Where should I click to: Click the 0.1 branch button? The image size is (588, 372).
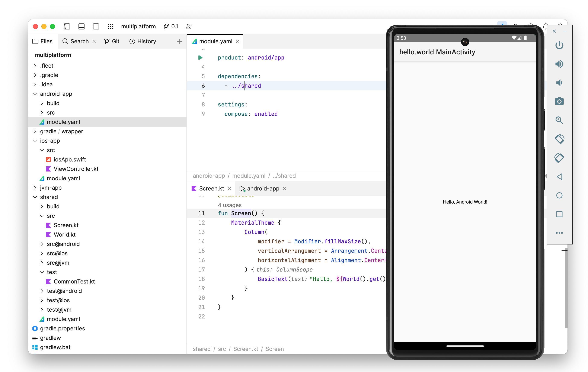[171, 26]
